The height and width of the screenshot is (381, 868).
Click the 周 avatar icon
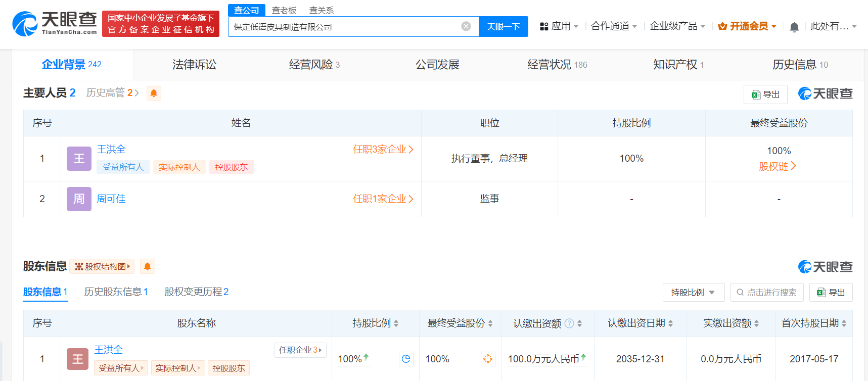79,199
